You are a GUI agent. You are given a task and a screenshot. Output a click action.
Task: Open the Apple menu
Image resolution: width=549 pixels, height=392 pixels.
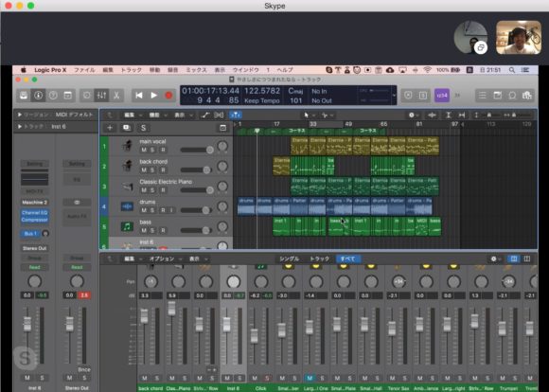coord(24,70)
